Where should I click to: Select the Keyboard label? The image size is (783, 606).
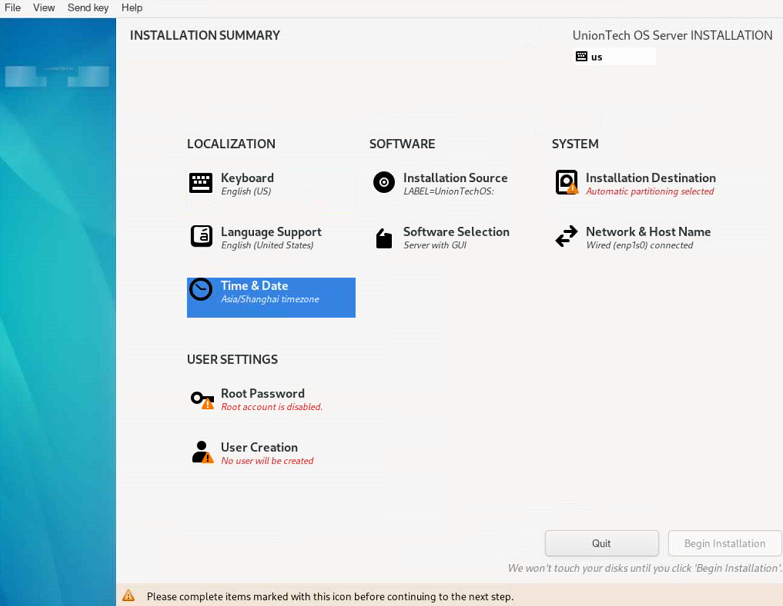pos(247,178)
